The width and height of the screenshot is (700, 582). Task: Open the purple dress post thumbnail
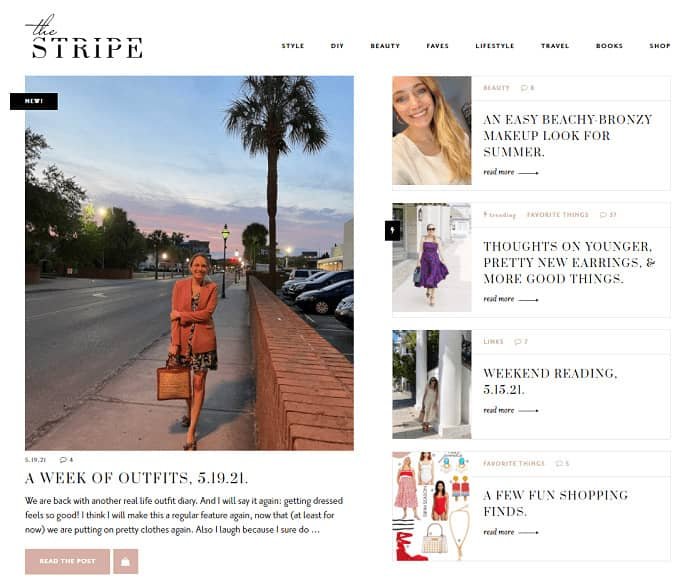coord(432,258)
